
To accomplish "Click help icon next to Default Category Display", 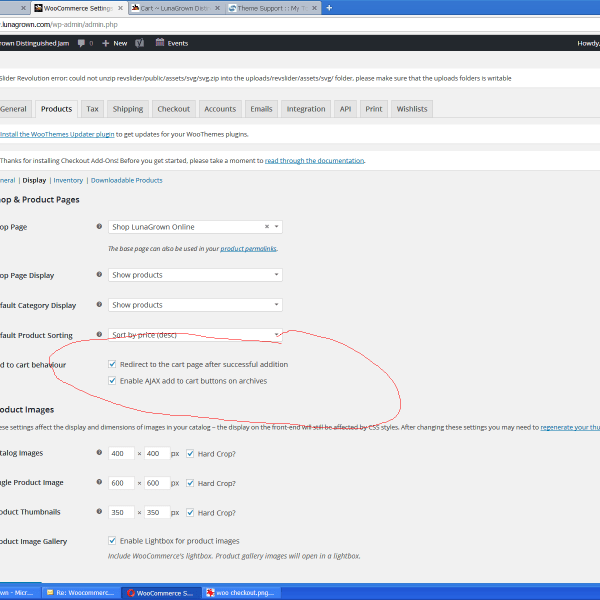I will tap(99, 304).
